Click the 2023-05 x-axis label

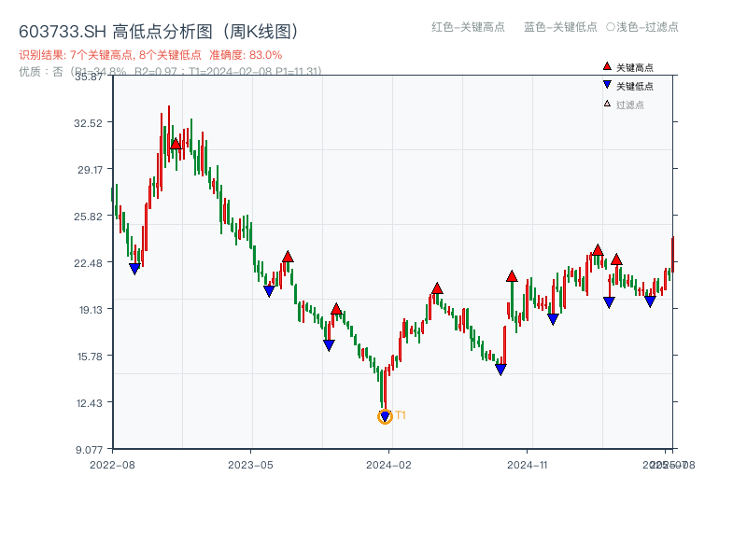point(250,465)
